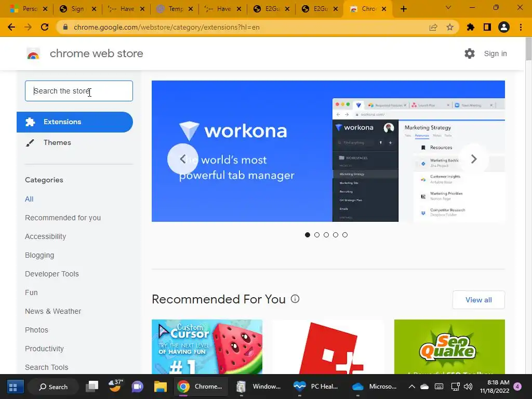Open the clock showing 8:18 AM
The width and height of the screenshot is (532, 399).
(x=495, y=387)
